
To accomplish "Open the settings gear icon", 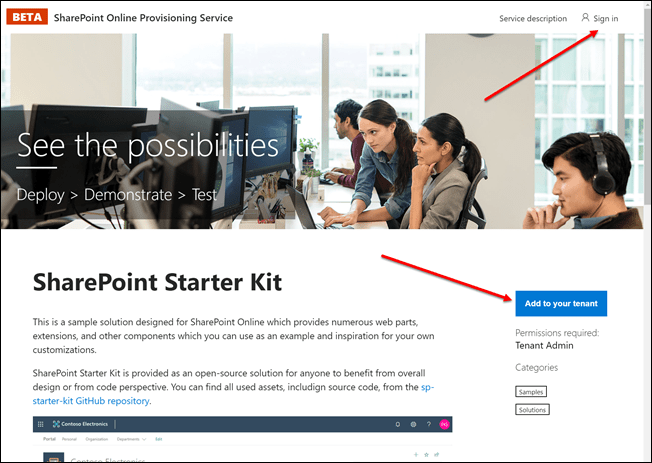I will click(413, 424).
